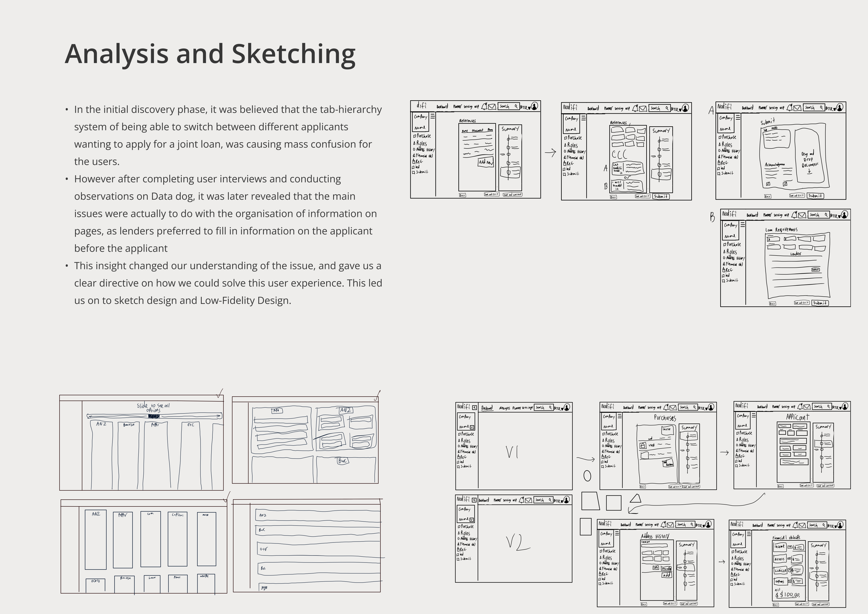
Task: Click select button in Lenders list
Action: 816,270
